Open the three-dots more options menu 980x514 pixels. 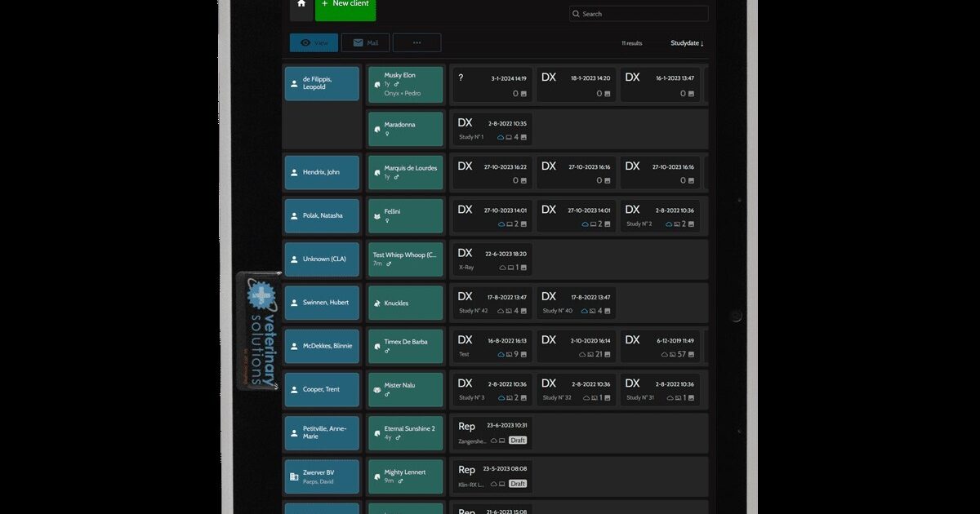[x=416, y=42]
